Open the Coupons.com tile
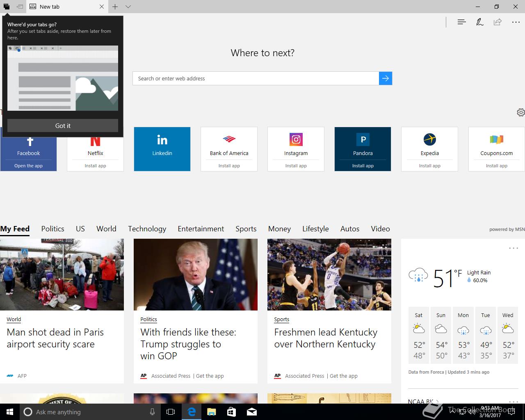 point(496,149)
